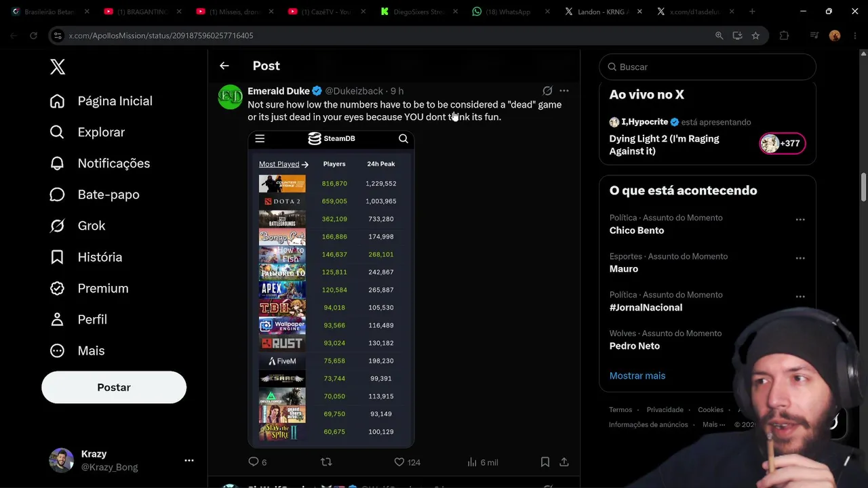
Task: Switch to the CazéTV YouTube tab
Action: [325, 12]
